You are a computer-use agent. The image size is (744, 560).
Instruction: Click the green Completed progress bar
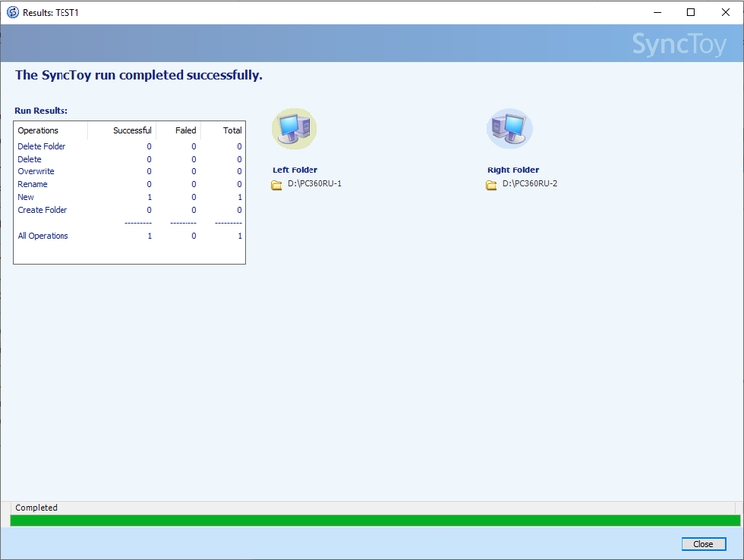point(375,520)
